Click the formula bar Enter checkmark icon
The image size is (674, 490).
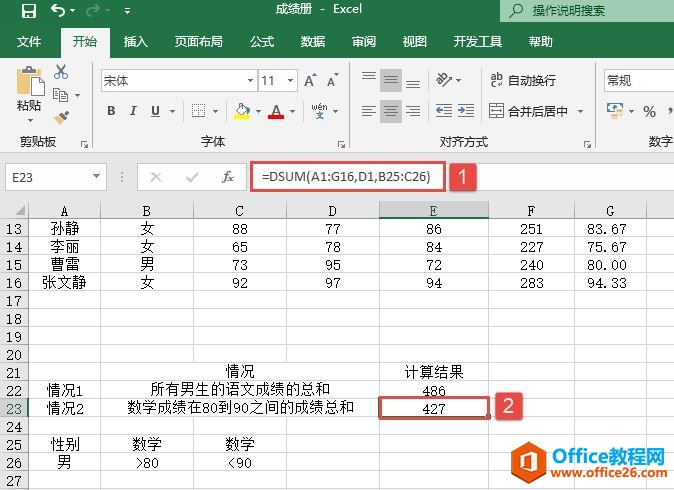click(192, 177)
